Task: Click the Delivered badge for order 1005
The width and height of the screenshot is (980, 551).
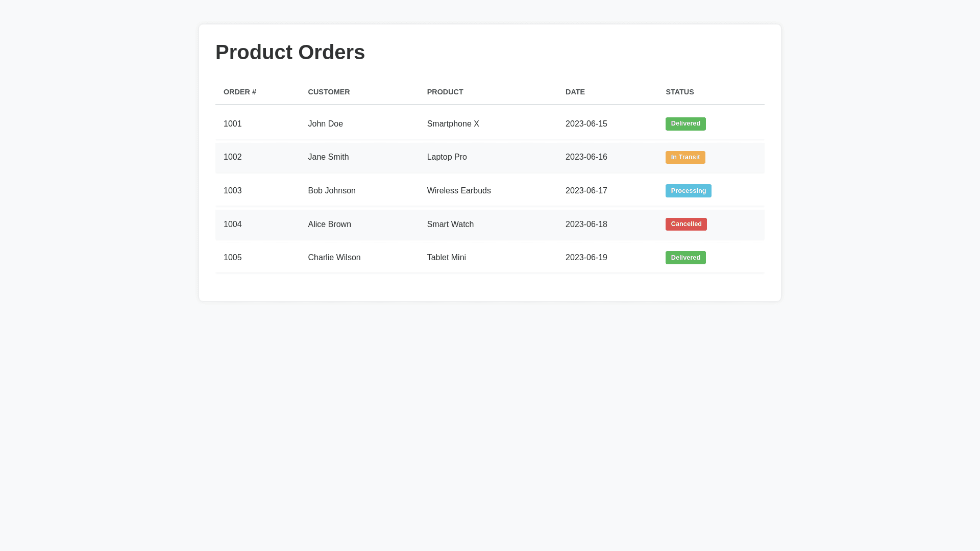Action: point(685,258)
